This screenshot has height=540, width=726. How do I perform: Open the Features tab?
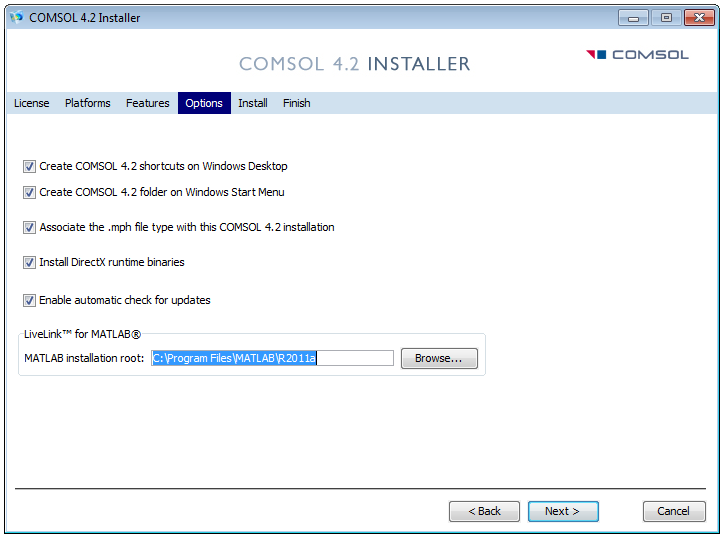pyautogui.click(x=148, y=103)
